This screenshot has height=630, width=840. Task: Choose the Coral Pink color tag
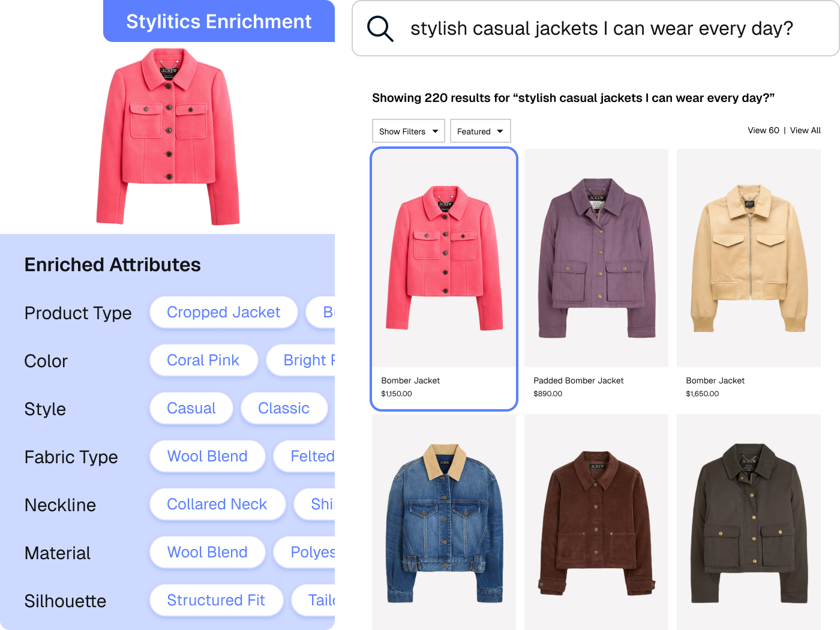(x=203, y=360)
